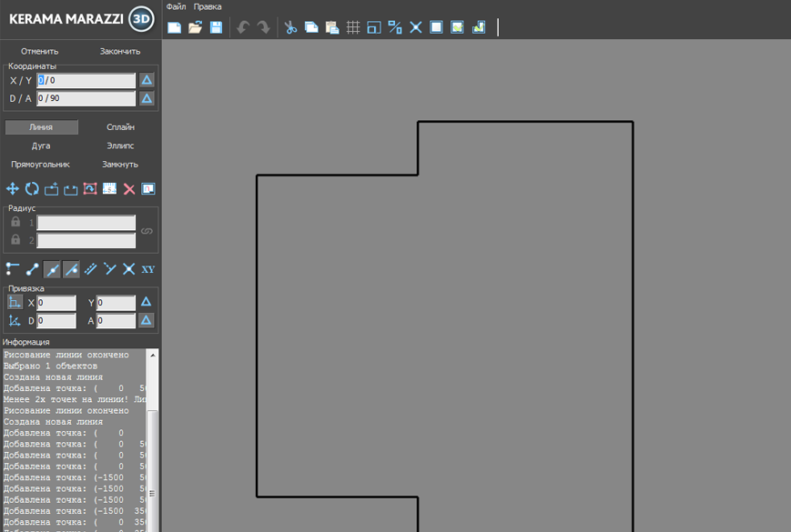Screen dimensions: 791x532
Task: Click the triangle beside Привязка Y field
Action: [x=147, y=302]
